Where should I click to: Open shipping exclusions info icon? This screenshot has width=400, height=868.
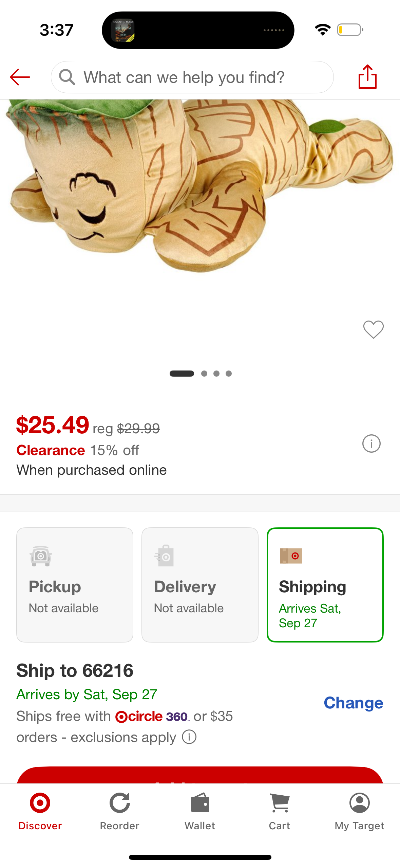tap(189, 737)
